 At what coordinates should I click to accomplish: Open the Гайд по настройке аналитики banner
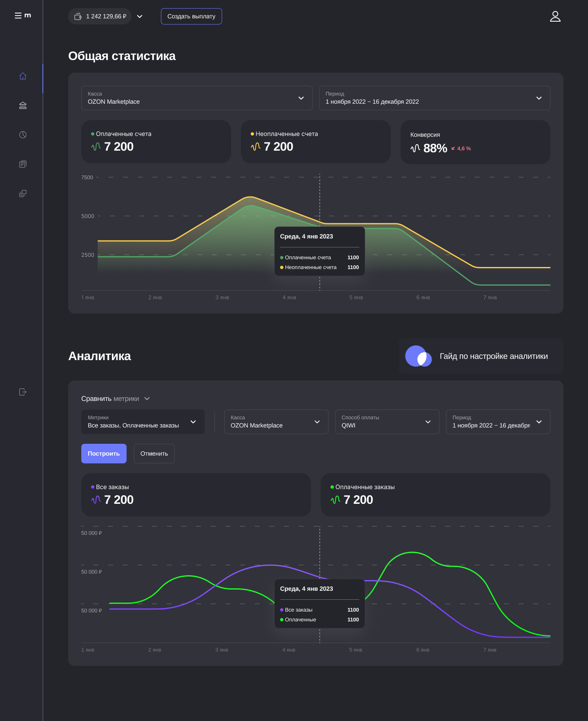[x=481, y=356]
